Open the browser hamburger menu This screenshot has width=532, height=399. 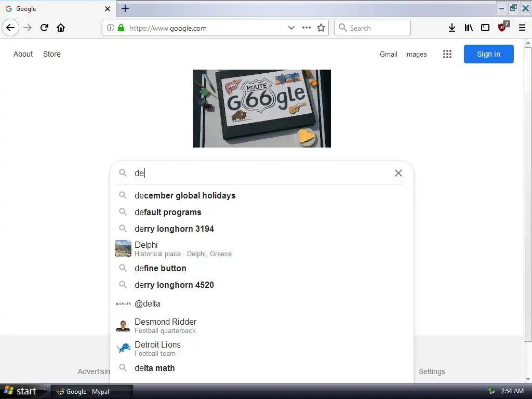(x=522, y=28)
